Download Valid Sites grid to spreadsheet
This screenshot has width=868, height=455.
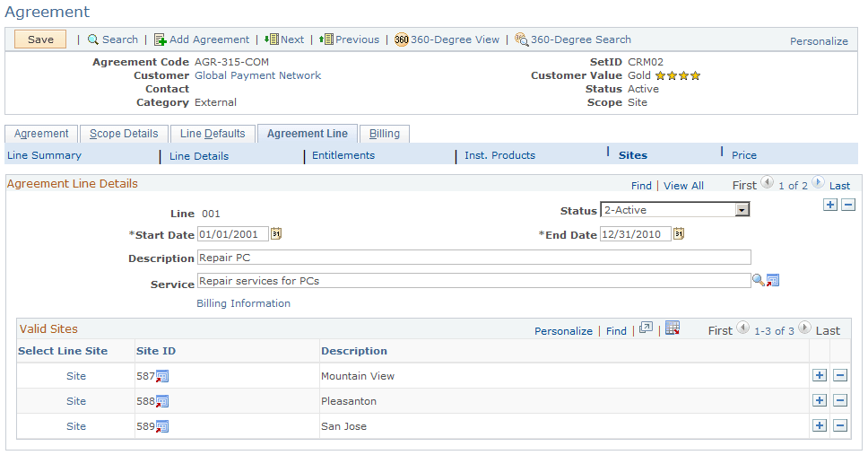coord(672,328)
